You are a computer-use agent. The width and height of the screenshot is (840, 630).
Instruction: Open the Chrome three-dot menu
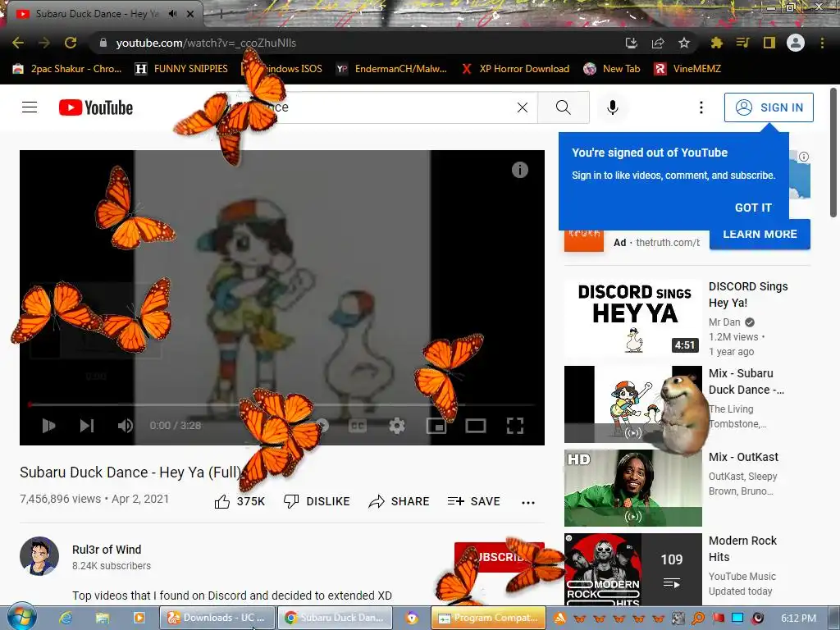tap(822, 43)
